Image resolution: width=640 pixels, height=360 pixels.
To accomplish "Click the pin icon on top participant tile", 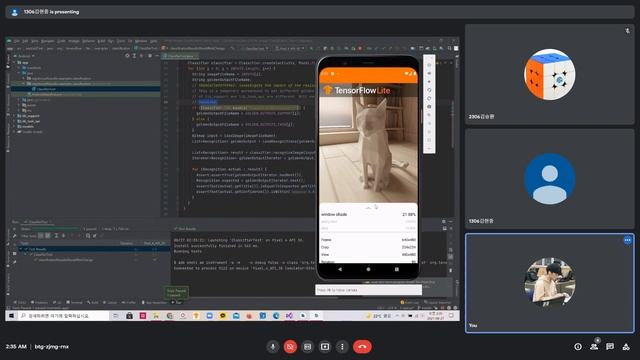I will tap(627, 31).
